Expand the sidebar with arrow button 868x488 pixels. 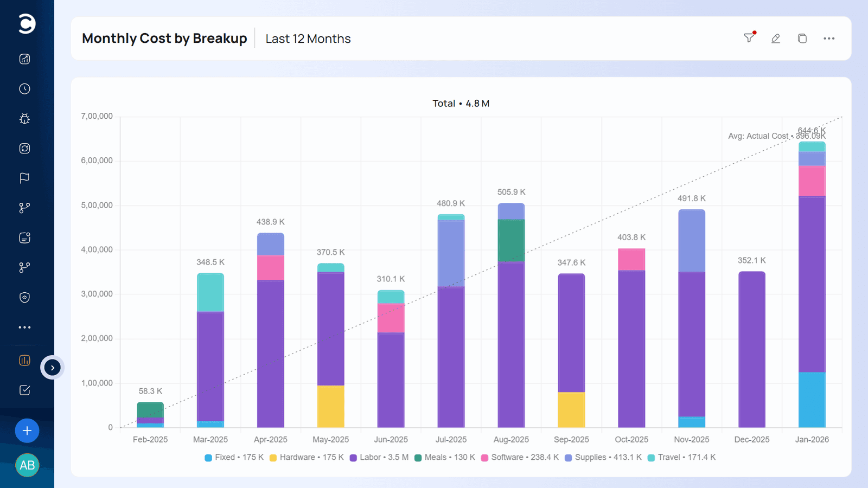[x=53, y=368]
